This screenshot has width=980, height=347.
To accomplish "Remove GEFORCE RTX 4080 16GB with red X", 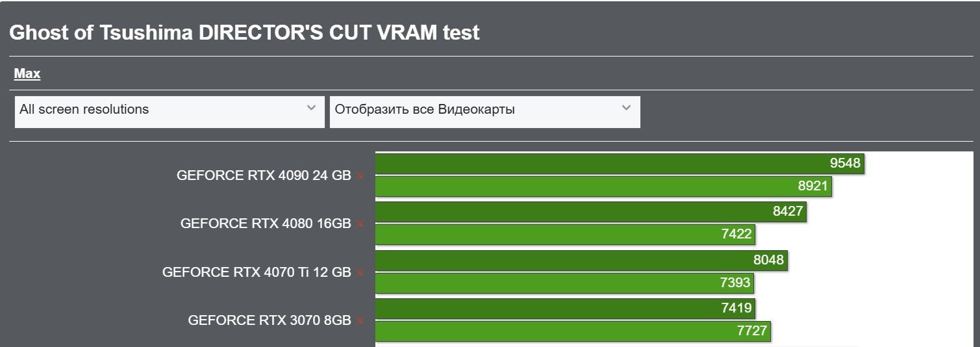I will tap(360, 224).
